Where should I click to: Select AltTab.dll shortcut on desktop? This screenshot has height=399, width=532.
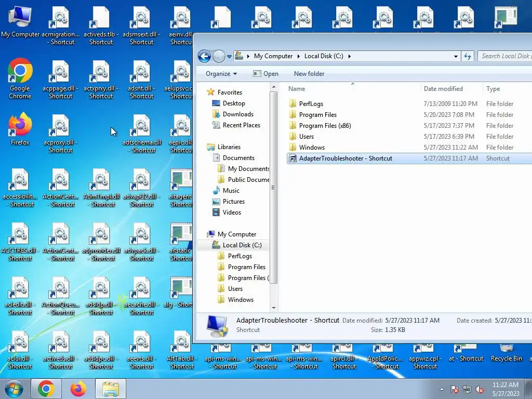pos(182,350)
